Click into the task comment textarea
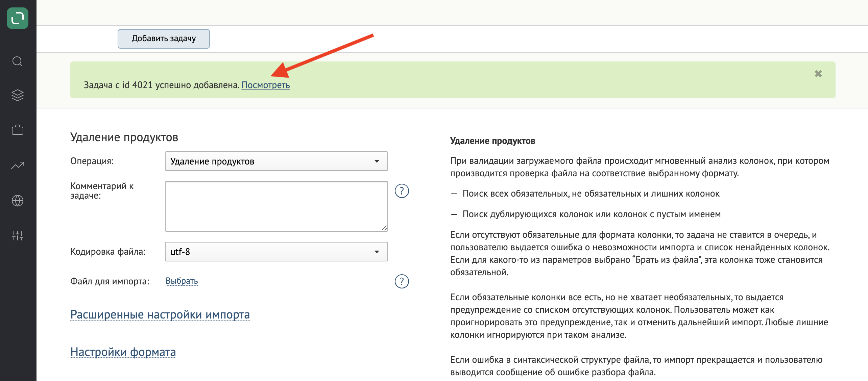The image size is (868, 381). (276, 206)
